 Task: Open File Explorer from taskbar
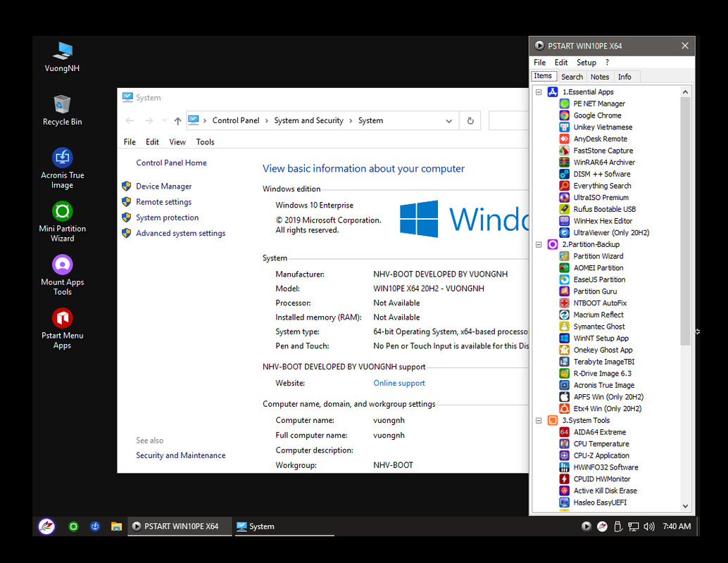click(x=116, y=526)
